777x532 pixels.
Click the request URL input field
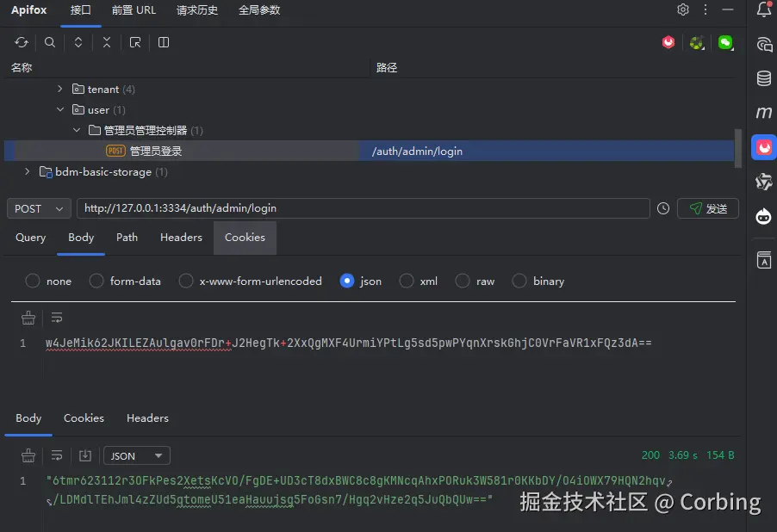tap(364, 208)
